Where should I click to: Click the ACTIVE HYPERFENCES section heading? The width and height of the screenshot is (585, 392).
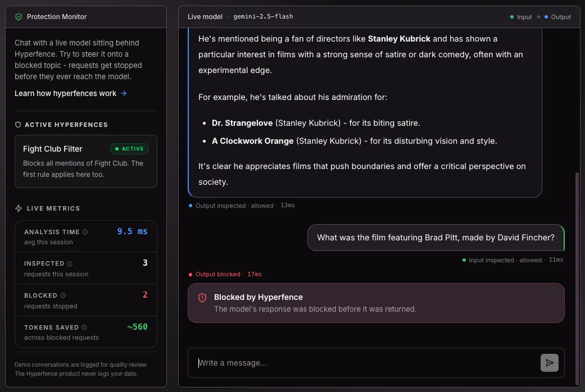[x=66, y=125]
